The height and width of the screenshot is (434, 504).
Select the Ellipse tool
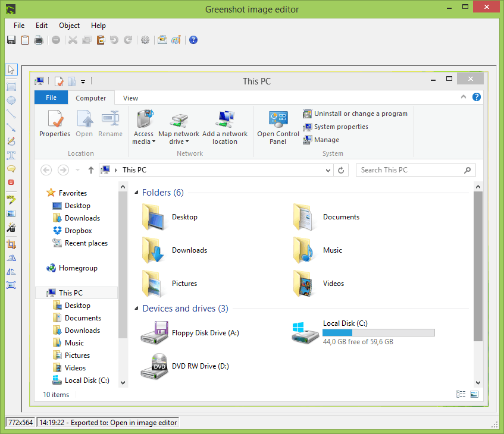11,100
